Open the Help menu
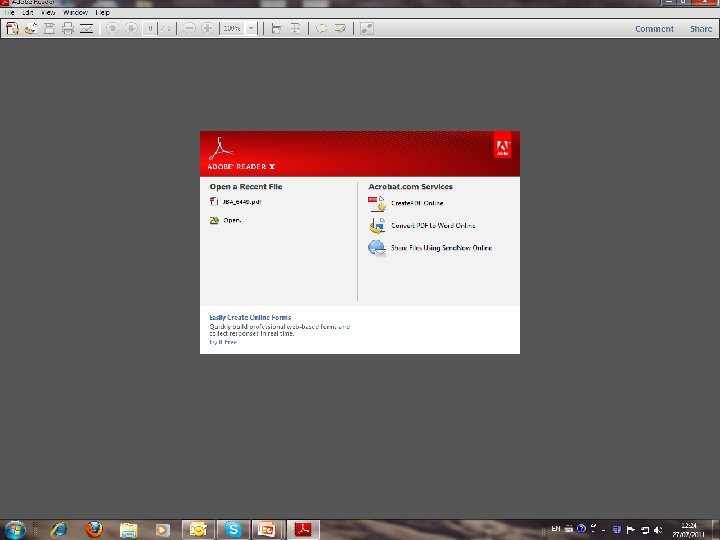This screenshot has height=540, width=720. pyautogui.click(x=102, y=12)
